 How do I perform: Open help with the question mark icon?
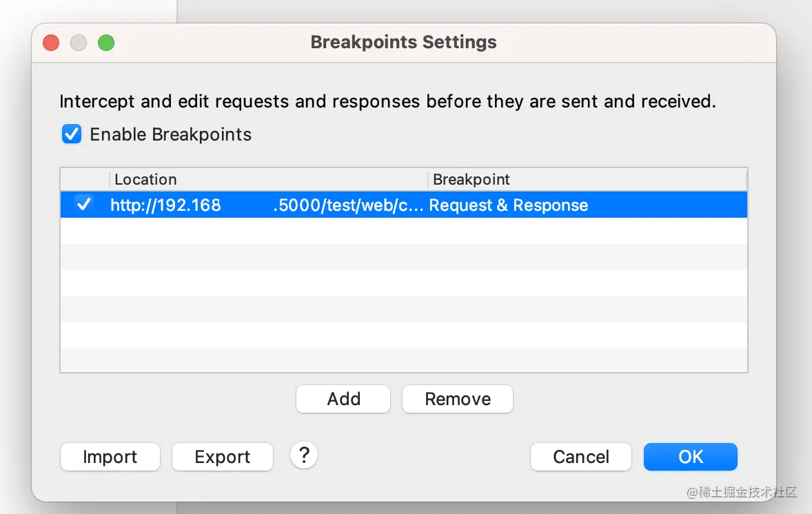[304, 455]
